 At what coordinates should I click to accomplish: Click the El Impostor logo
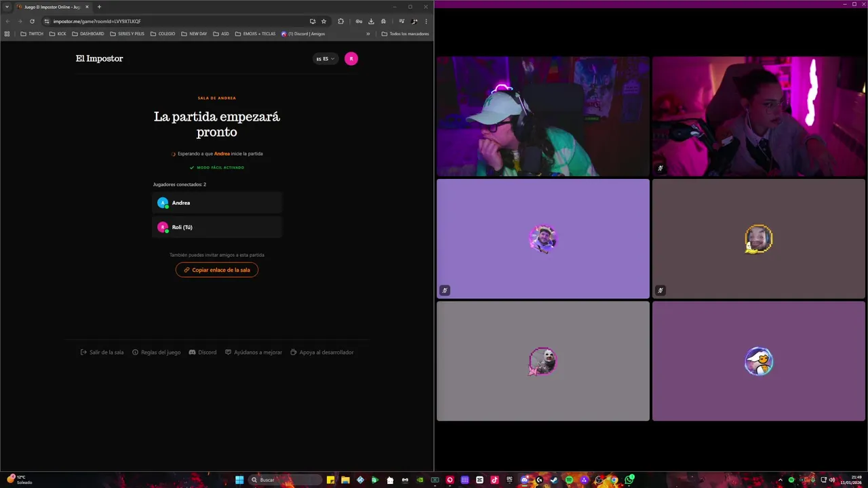tap(99, 58)
